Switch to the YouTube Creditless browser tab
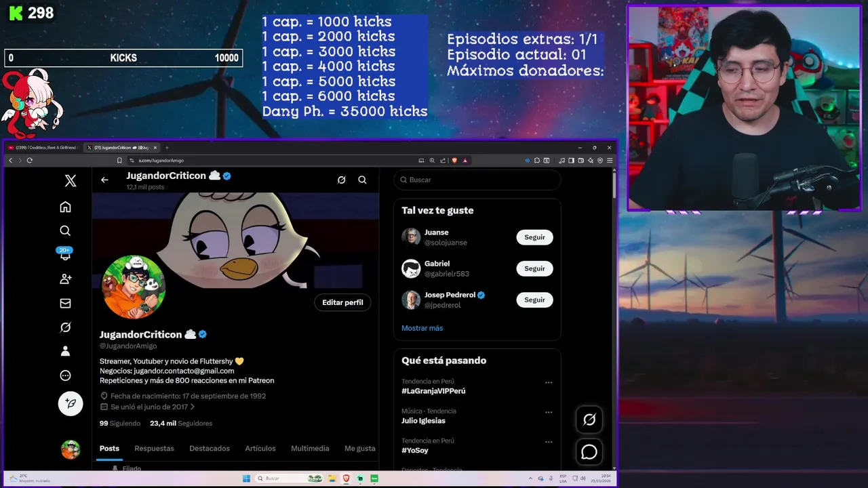Screen dimensions: 868x488 (43, 148)
